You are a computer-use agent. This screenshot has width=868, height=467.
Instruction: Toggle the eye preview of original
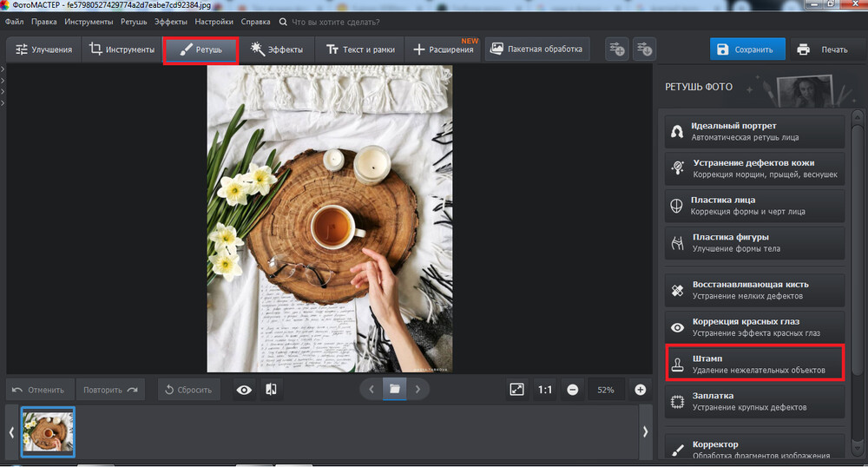(x=245, y=390)
